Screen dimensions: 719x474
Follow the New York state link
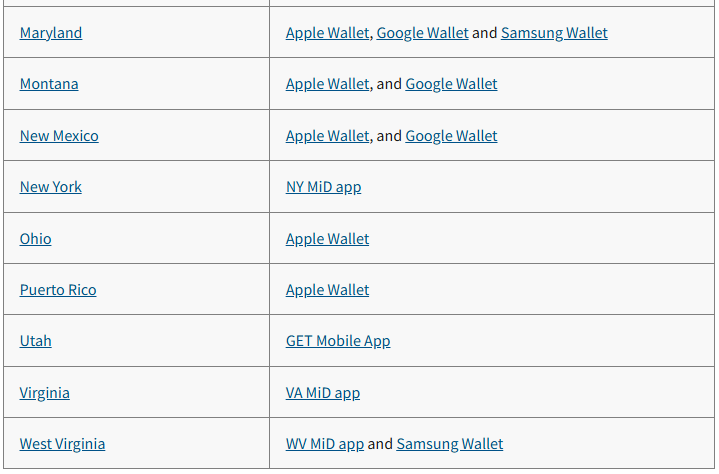(x=51, y=187)
